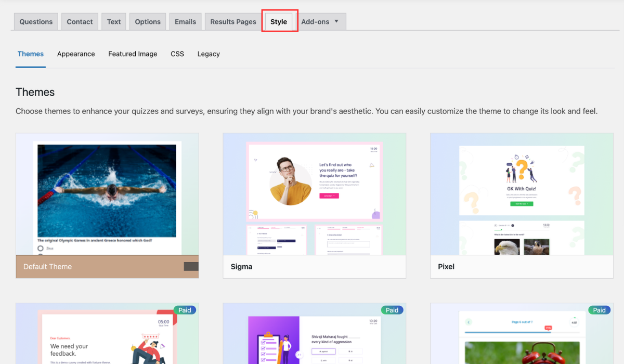
Task: Switch to the Results Pages tab
Action: click(233, 21)
